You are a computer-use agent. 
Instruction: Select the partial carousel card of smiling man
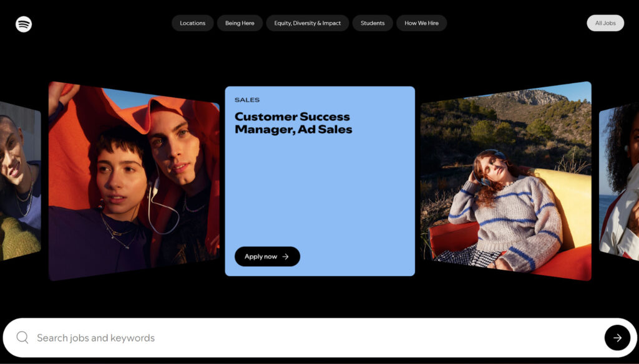pos(21,181)
